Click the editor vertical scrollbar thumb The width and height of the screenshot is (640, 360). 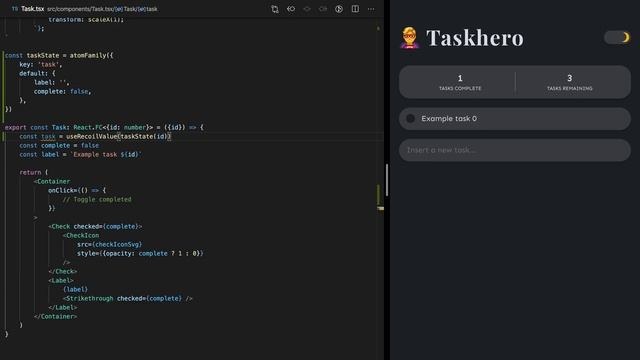(387, 180)
